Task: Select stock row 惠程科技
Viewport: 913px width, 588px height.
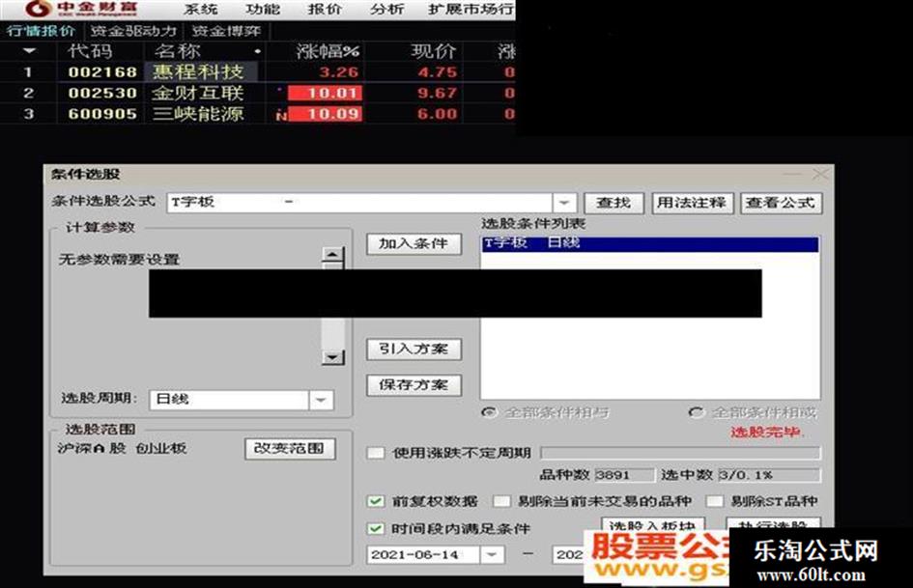Action: click(257, 72)
